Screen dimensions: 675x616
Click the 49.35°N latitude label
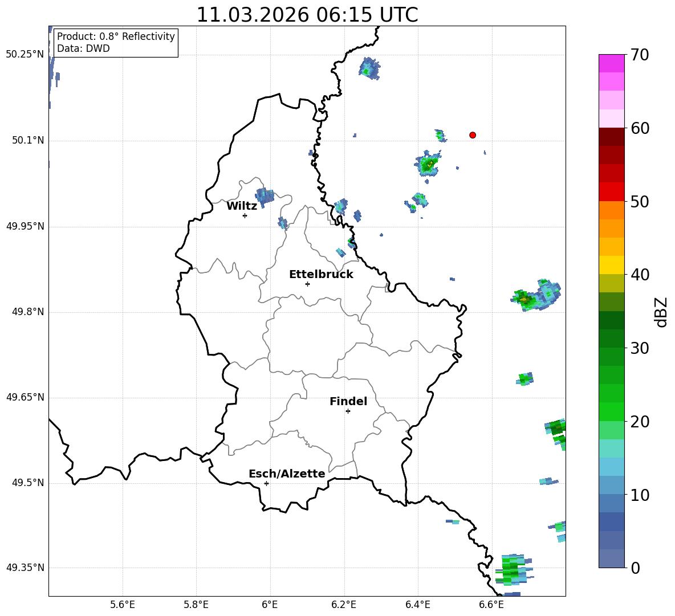coord(25,568)
